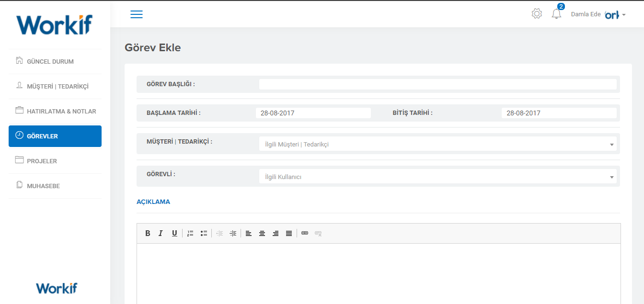Click the Görev Ekle page title

[153, 47]
